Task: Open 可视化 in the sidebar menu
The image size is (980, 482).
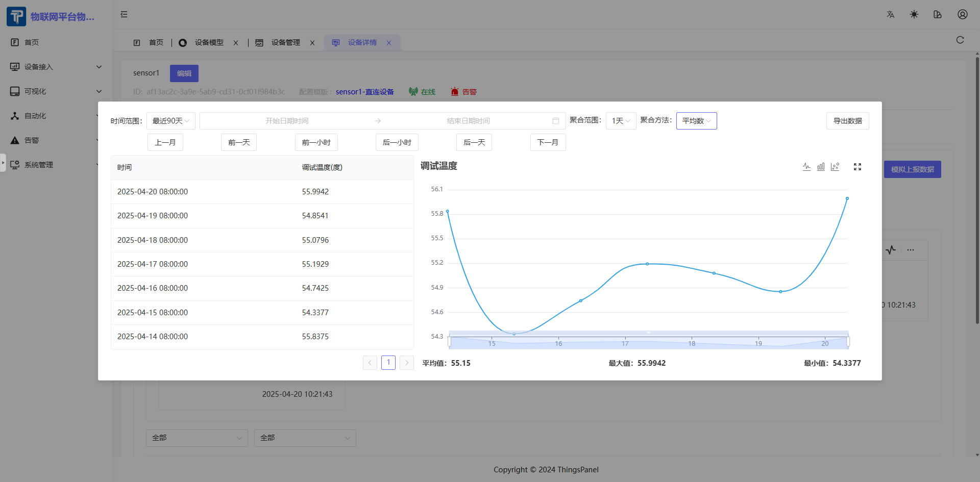Action: (35, 91)
